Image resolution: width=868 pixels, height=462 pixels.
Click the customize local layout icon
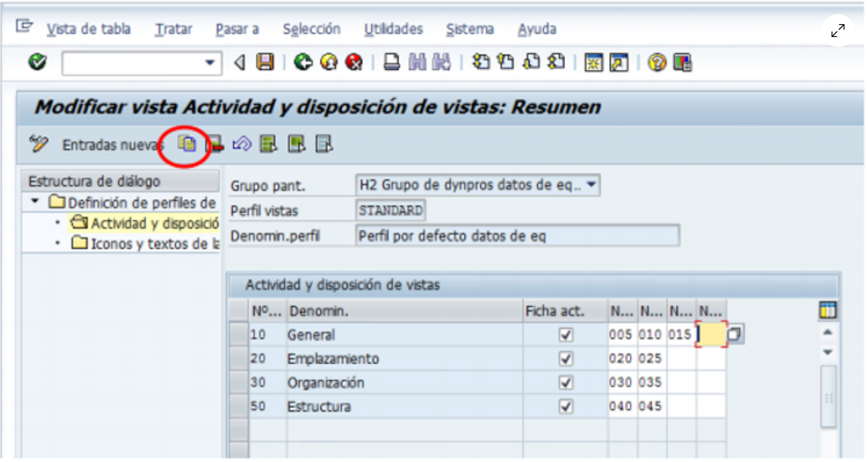click(682, 62)
